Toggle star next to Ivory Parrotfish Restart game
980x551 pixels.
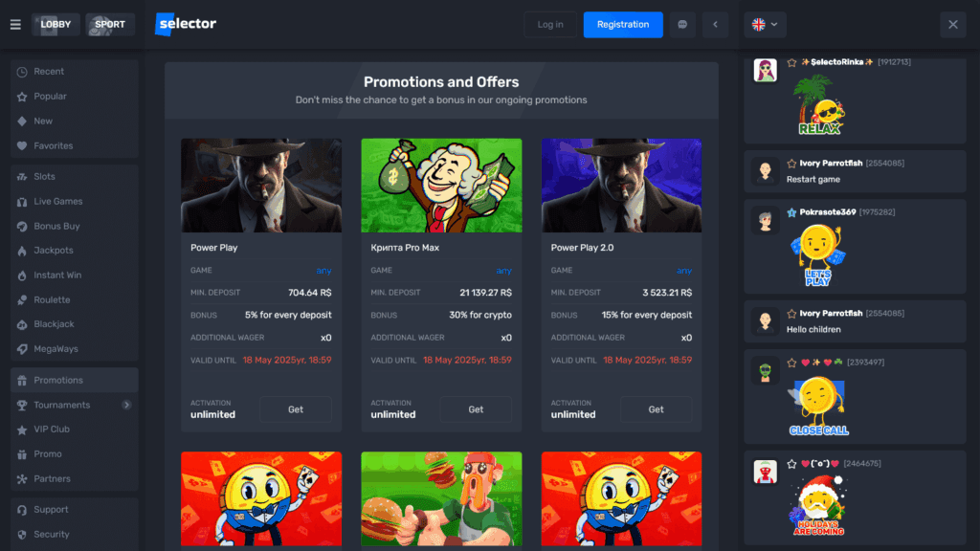791,164
